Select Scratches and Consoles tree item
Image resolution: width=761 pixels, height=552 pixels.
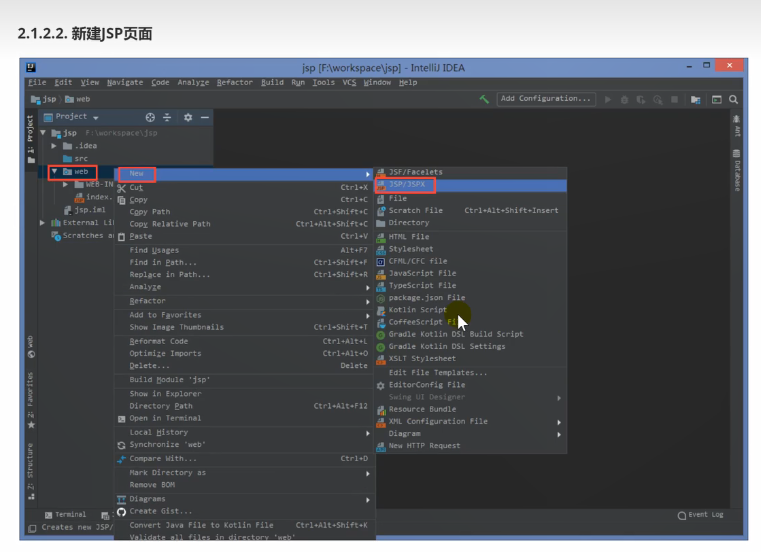tap(83, 235)
